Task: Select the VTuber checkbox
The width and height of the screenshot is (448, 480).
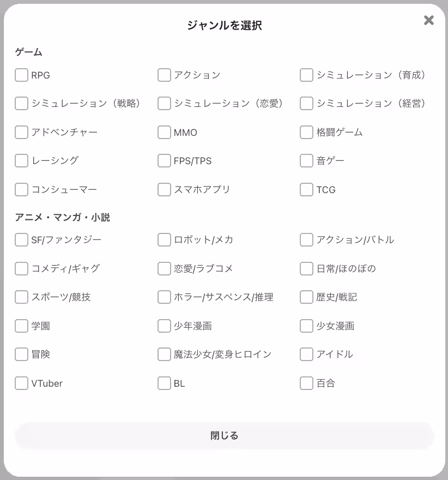Action: (x=21, y=383)
